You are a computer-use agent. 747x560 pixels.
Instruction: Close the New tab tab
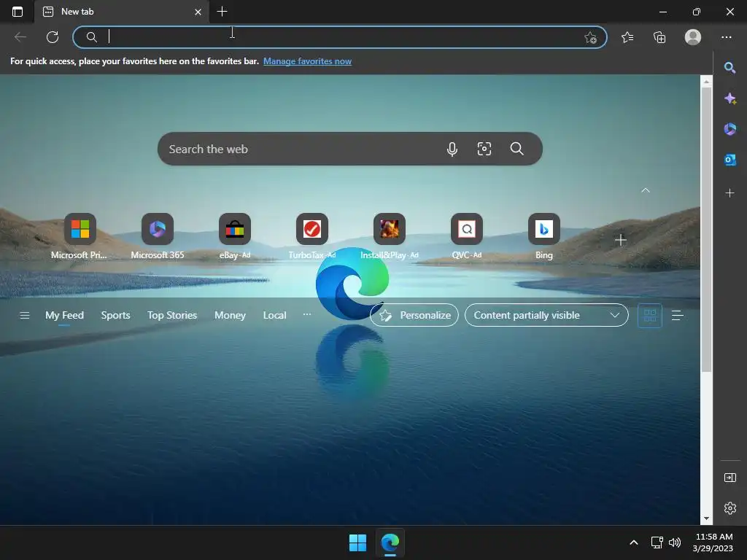198,12
